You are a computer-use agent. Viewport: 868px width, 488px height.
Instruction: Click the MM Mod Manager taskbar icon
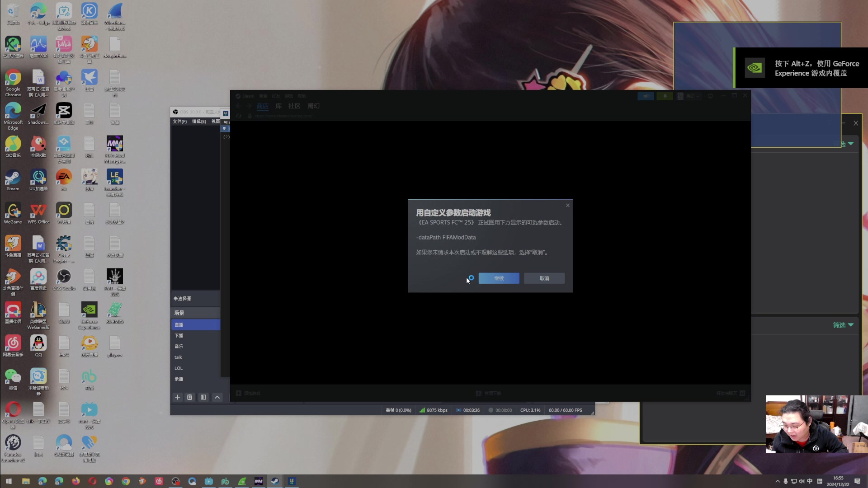tap(258, 481)
